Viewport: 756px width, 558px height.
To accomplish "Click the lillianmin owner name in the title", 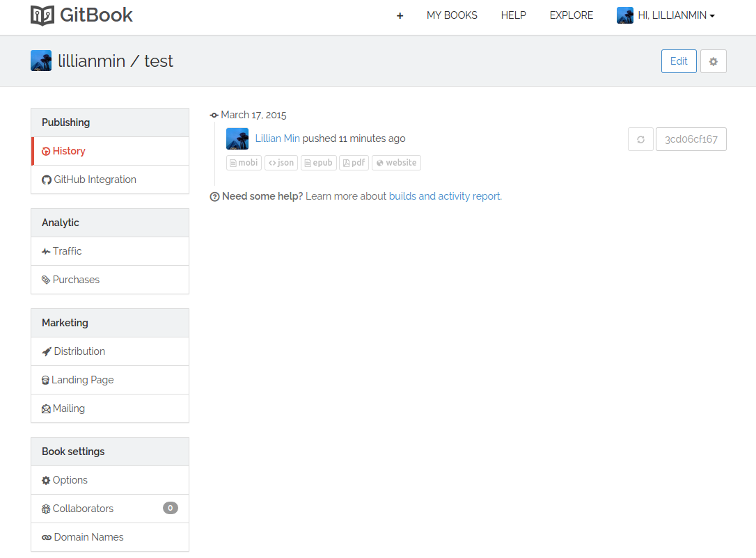I will coord(92,61).
